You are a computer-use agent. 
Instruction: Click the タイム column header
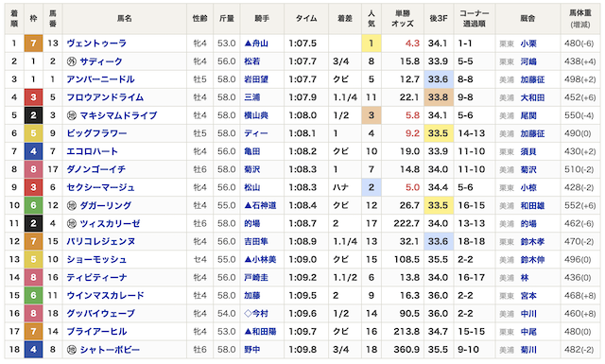point(306,18)
